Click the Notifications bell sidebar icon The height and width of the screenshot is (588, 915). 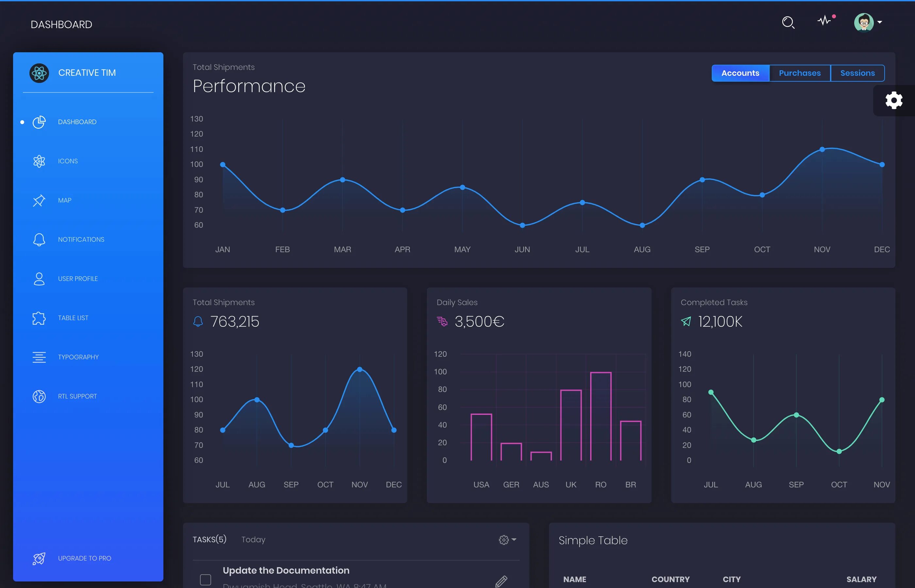coord(39,240)
